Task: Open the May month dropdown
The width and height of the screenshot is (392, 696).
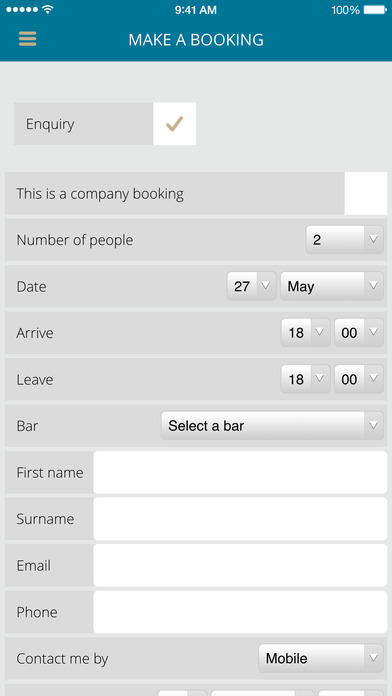Action: [x=332, y=286]
